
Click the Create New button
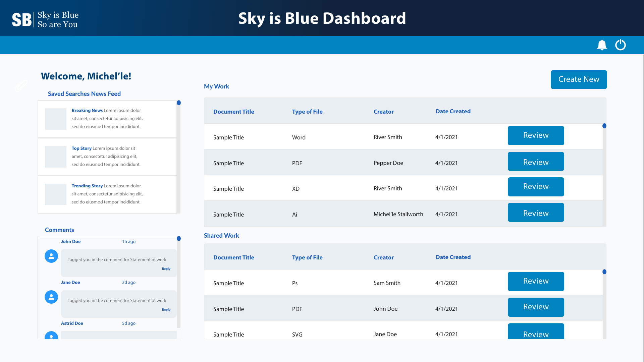pos(578,79)
